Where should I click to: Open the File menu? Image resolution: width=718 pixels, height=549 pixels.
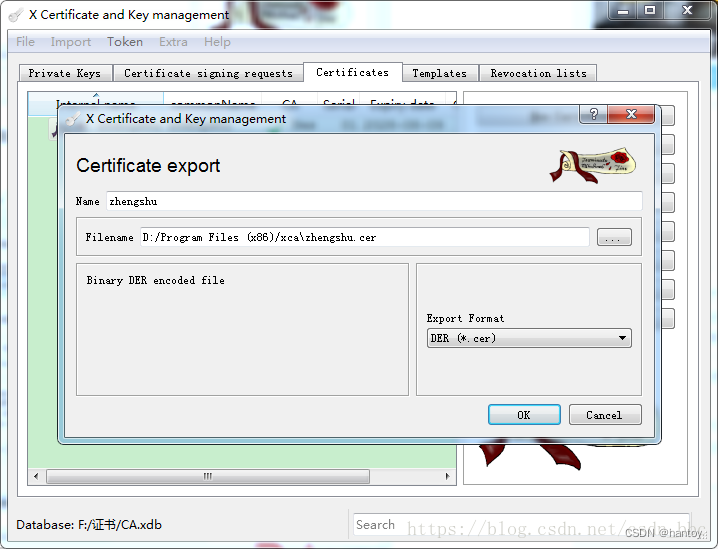pos(25,42)
